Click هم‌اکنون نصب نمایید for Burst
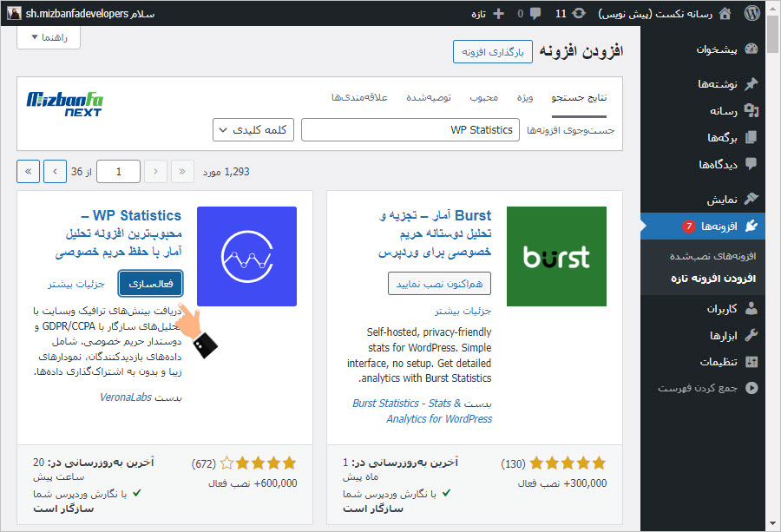The height and width of the screenshot is (532, 781). click(x=439, y=284)
